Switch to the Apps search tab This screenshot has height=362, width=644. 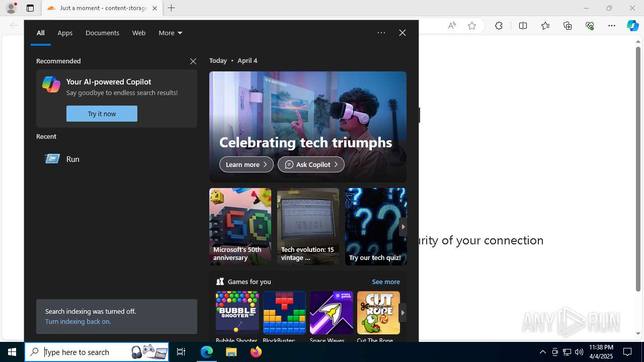(x=65, y=33)
